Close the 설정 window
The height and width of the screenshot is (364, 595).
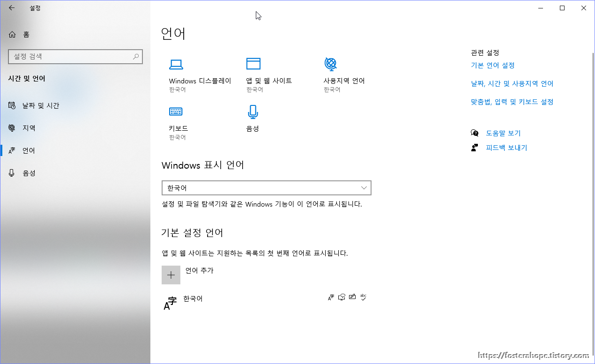584,8
